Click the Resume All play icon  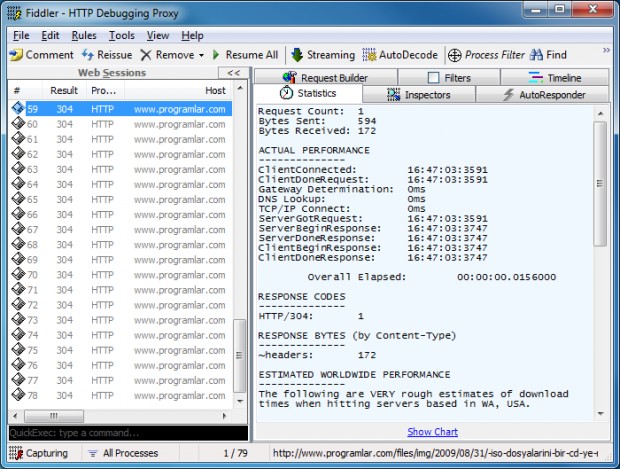point(216,55)
